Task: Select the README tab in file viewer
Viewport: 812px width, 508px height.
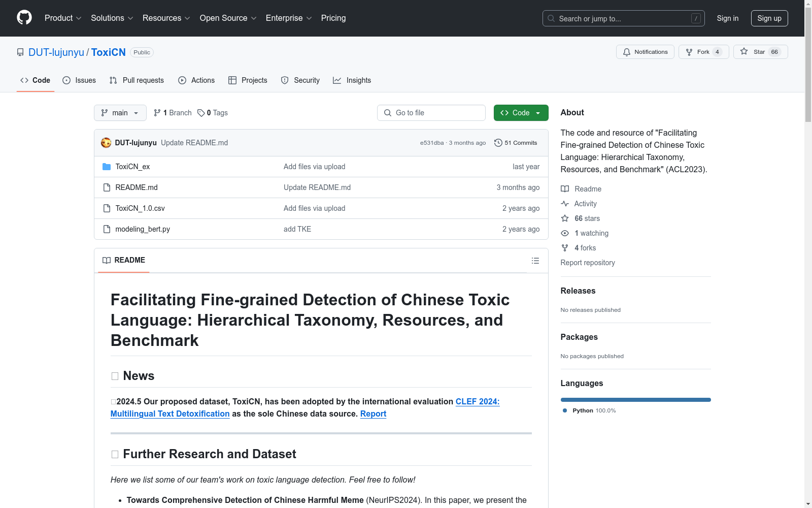Action: [124, 260]
